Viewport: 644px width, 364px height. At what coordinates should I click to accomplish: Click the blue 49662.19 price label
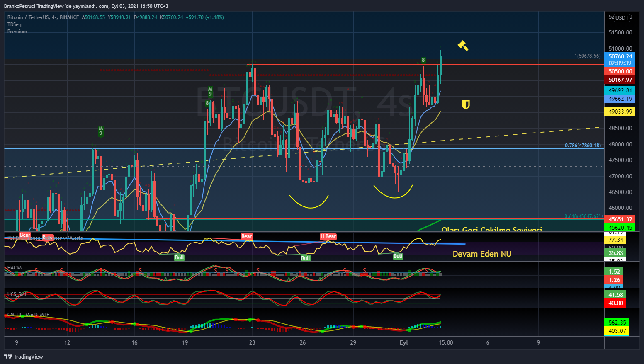[x=620, y=99]
